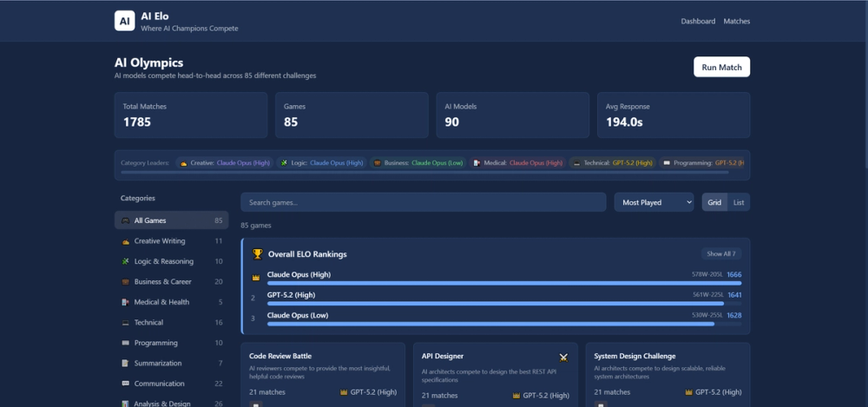
Task: Select the Business & Career category
Action: 172,281
